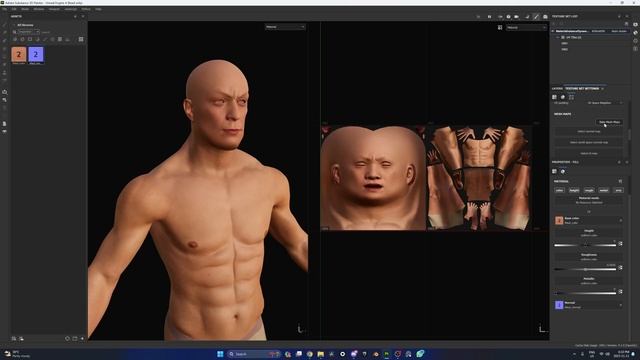The image size is (640, 360).
Task: Toggle the 2D view layout icon above UV viewport
Action: coord(500,27)
